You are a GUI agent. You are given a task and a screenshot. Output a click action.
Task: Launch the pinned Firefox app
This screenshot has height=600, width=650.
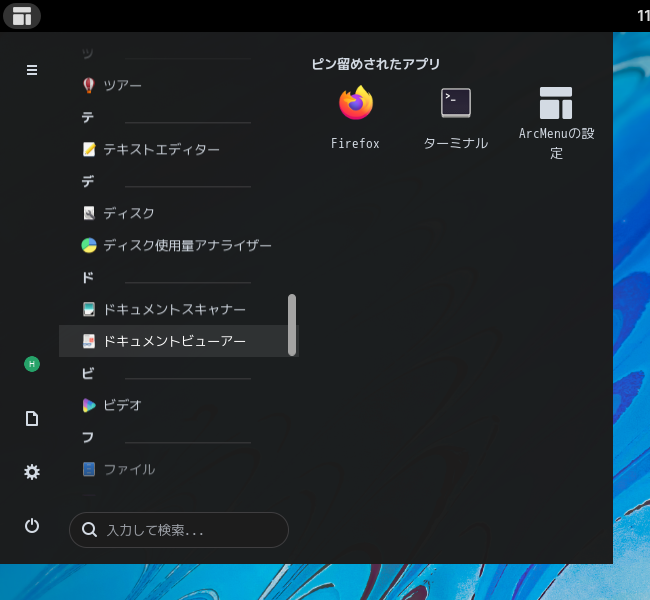coord(356,103)
